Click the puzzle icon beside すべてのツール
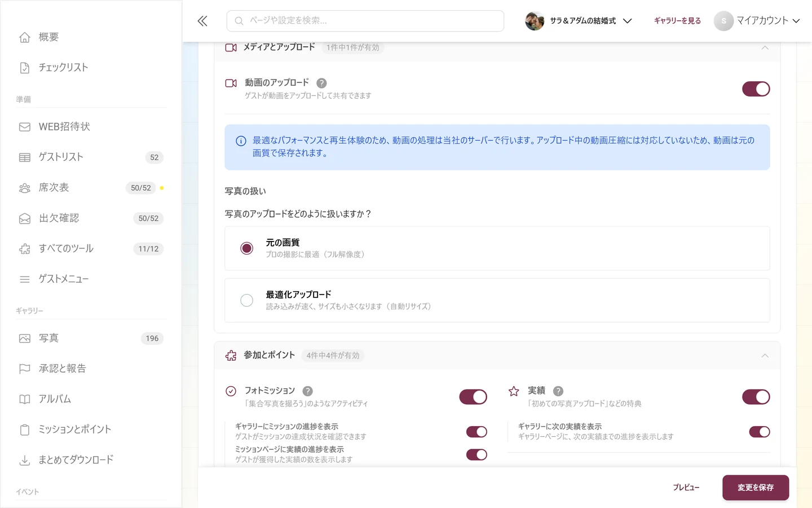Screen dimensions: 812x508 coord(25,249)
